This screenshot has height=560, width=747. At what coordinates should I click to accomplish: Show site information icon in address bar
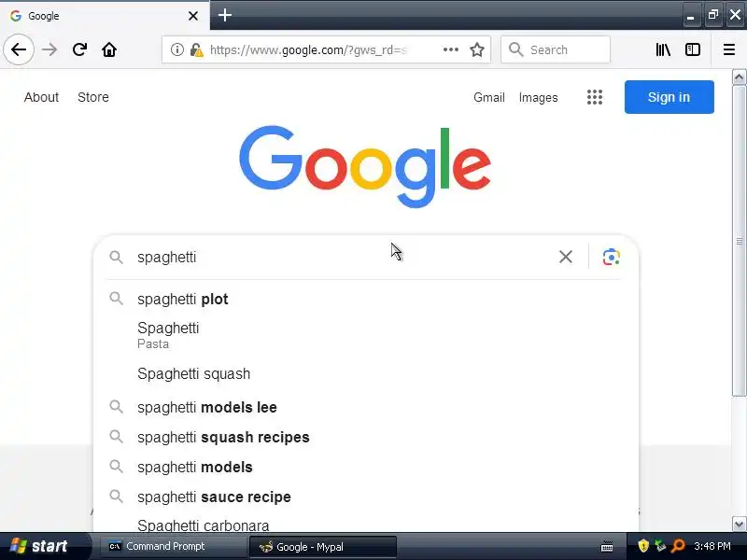176,49
